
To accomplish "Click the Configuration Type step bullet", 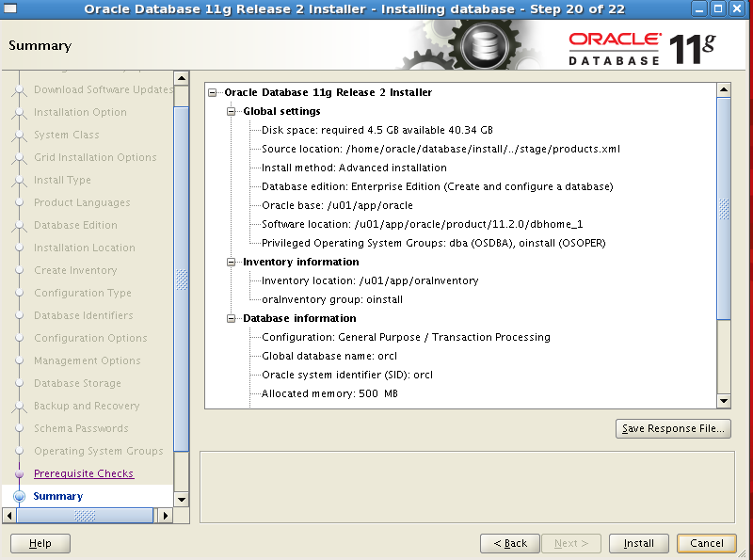I will [19, 293].
